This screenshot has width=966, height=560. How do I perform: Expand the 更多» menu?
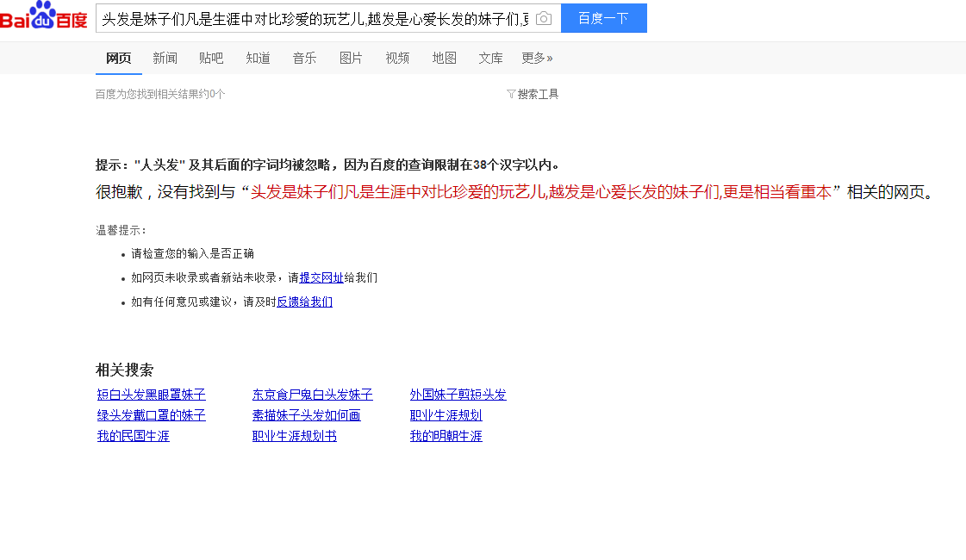[537, 58]
